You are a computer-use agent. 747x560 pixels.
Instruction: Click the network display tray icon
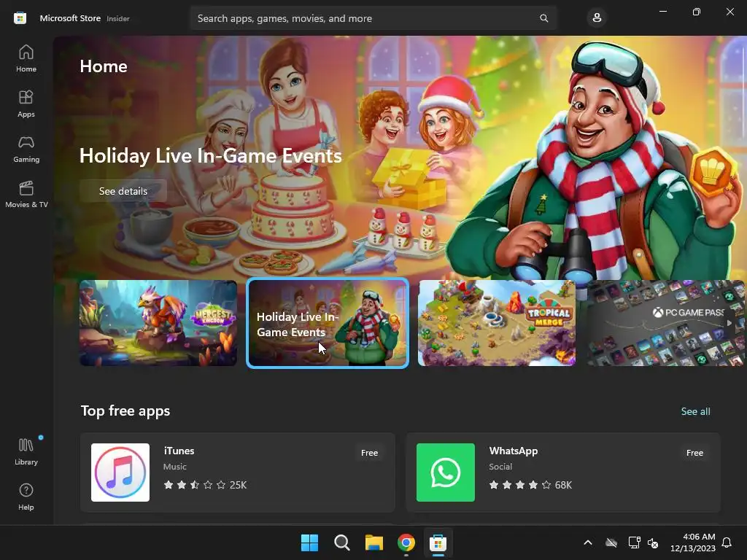(634, 542)
